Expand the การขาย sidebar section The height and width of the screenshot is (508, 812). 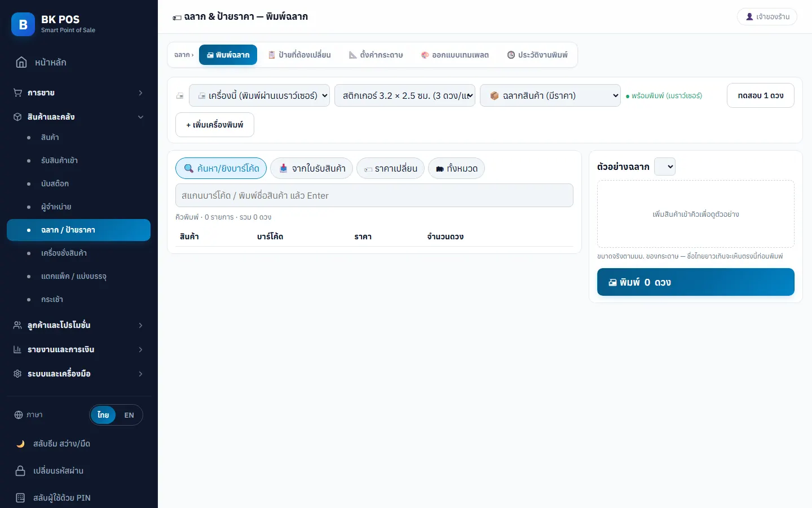pyautogui.click(x=79, y=93)
